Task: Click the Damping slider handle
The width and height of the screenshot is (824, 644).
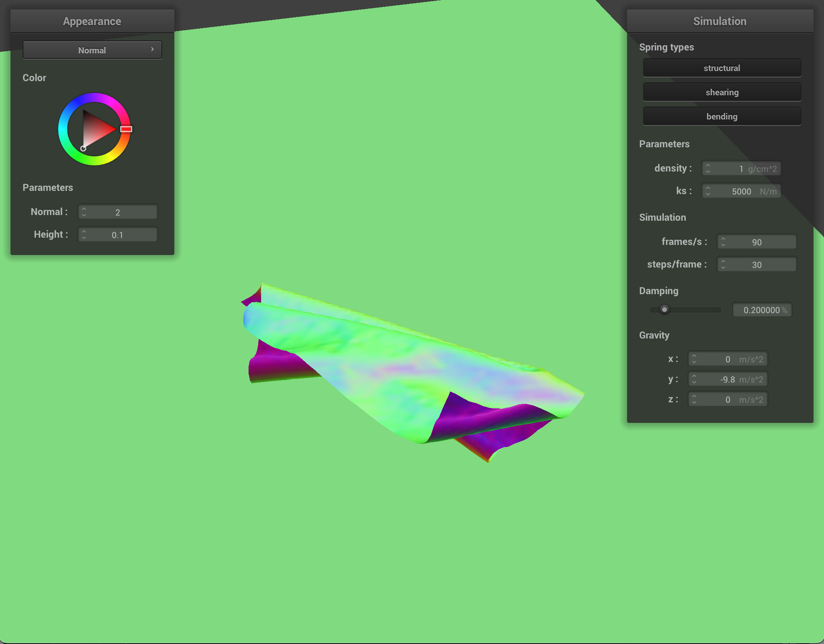Action: click(664, 309)
